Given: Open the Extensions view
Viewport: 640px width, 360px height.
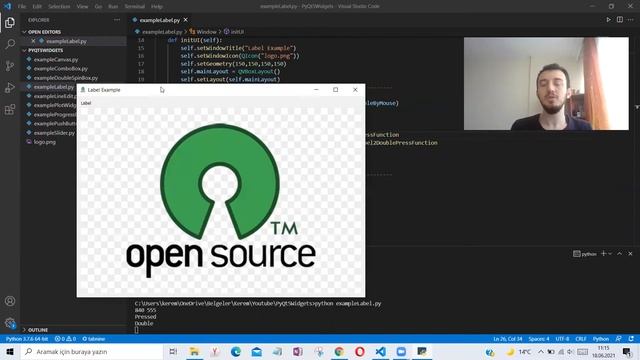Looking at the screenshot, I should tap(10, 109).
